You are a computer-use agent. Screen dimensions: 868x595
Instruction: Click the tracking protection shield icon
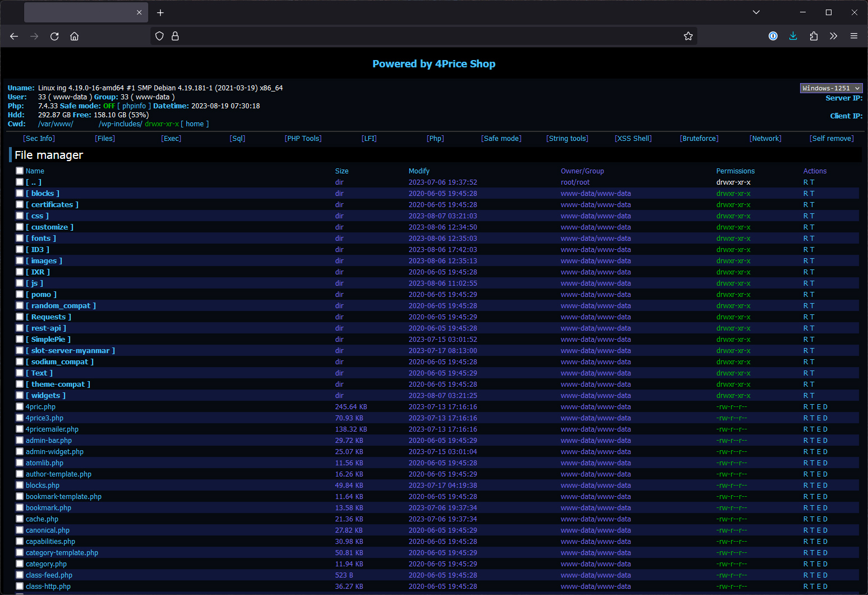pos(159,36)
